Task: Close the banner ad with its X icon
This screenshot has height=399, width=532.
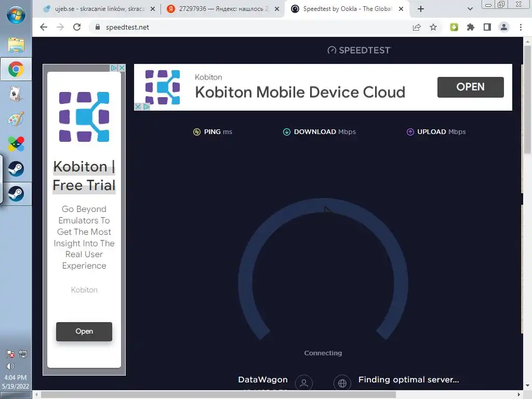Action: coord(138,107)
